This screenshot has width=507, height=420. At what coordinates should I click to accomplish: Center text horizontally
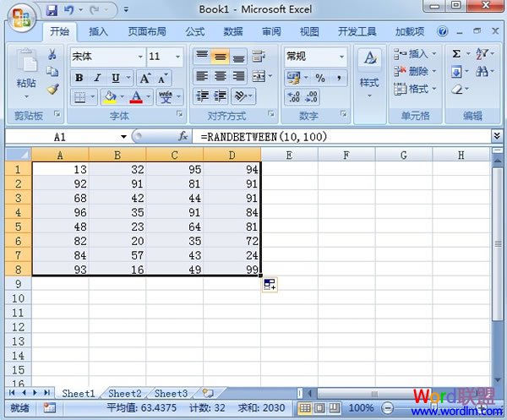(221, 76)
